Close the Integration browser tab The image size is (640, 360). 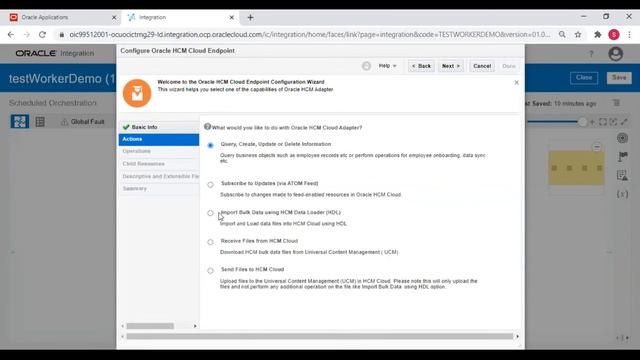point(231,18)
